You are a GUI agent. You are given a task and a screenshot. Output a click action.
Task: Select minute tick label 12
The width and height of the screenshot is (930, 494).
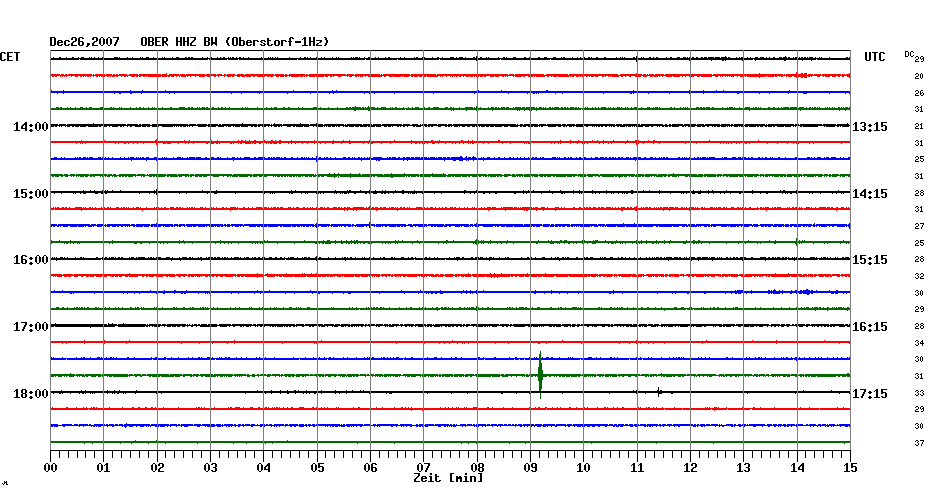pos(690,468)
